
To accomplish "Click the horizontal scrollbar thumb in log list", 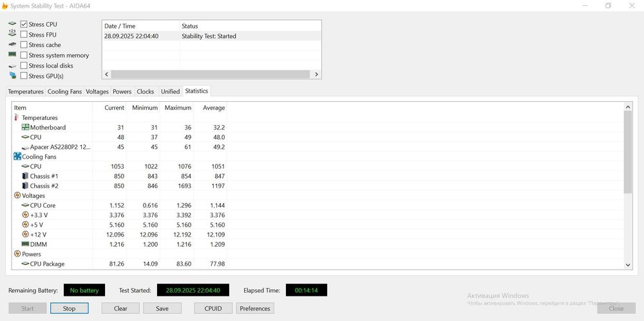I will coord(211,74).
